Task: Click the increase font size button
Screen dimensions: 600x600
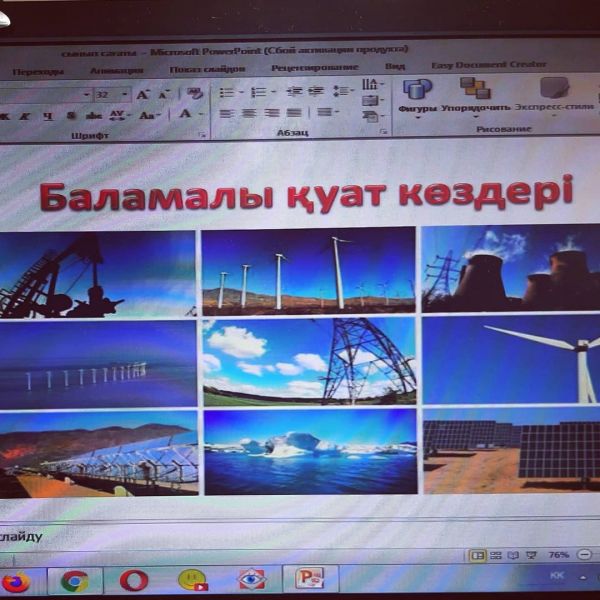Action: [x=141, y=94]
